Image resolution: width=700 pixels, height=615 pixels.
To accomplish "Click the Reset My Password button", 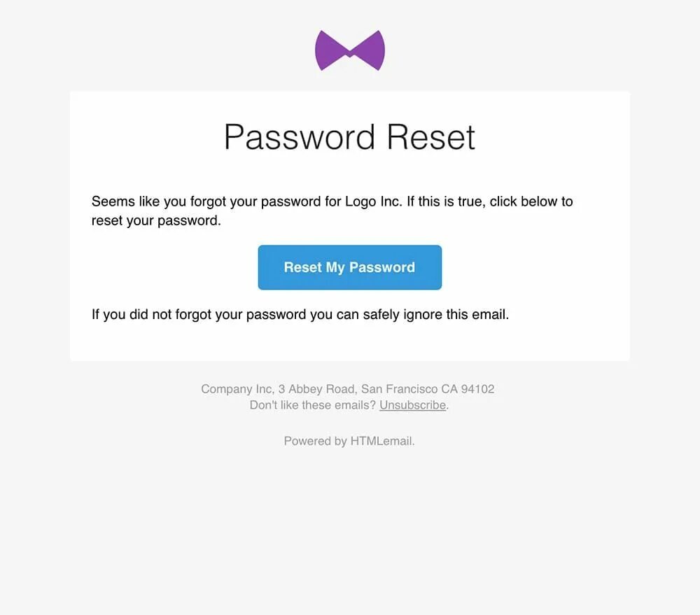I will pos(350,267).
